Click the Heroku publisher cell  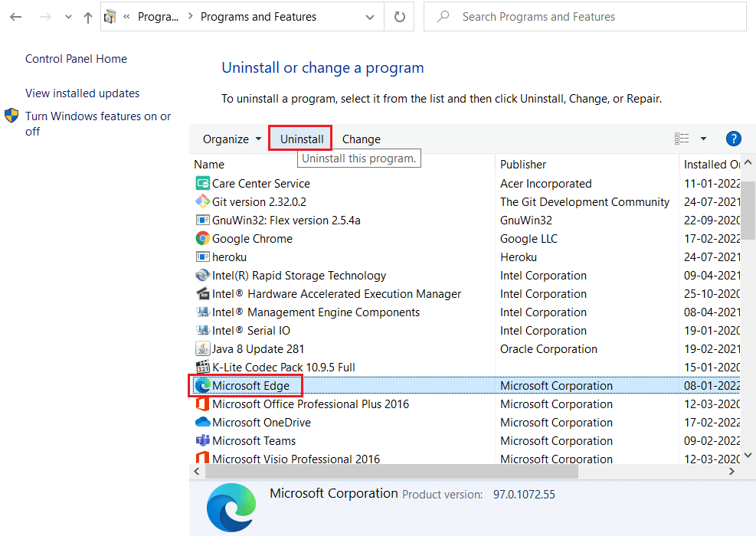[519, 257]
